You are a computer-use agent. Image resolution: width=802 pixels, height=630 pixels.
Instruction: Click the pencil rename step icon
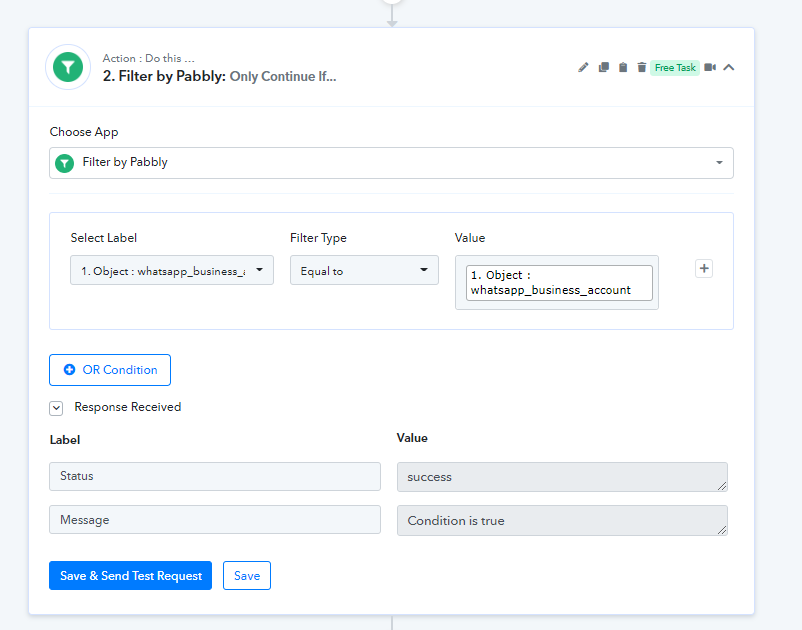tap(584, 67)
